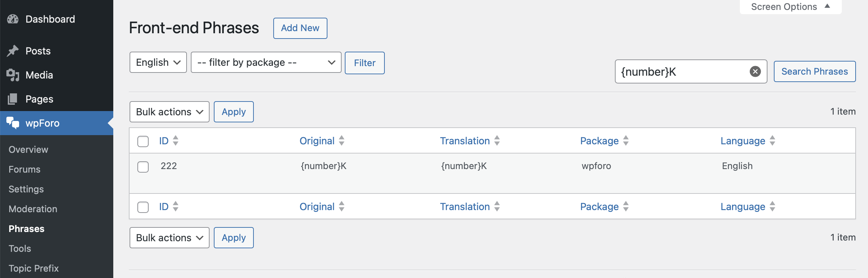The height and width of the screenshot is (278, 868).
Task: Clear the search field with X icon
Action: tap(755, 71)
